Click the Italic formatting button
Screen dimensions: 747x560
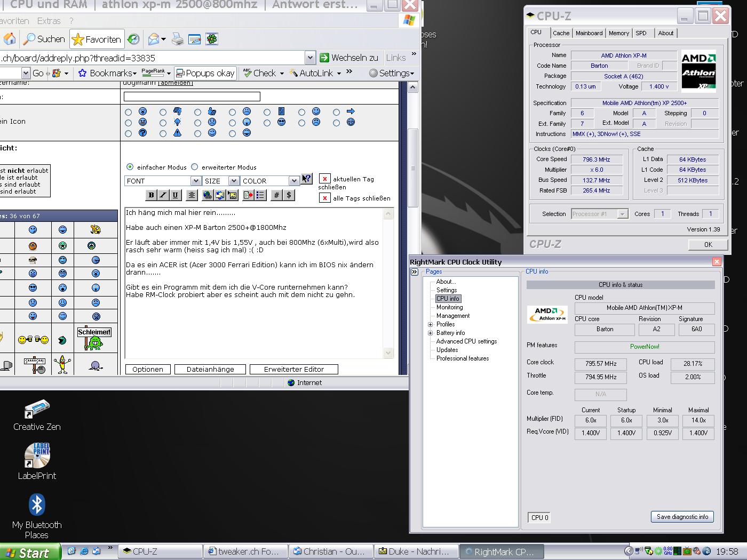[x=163, y=195]
